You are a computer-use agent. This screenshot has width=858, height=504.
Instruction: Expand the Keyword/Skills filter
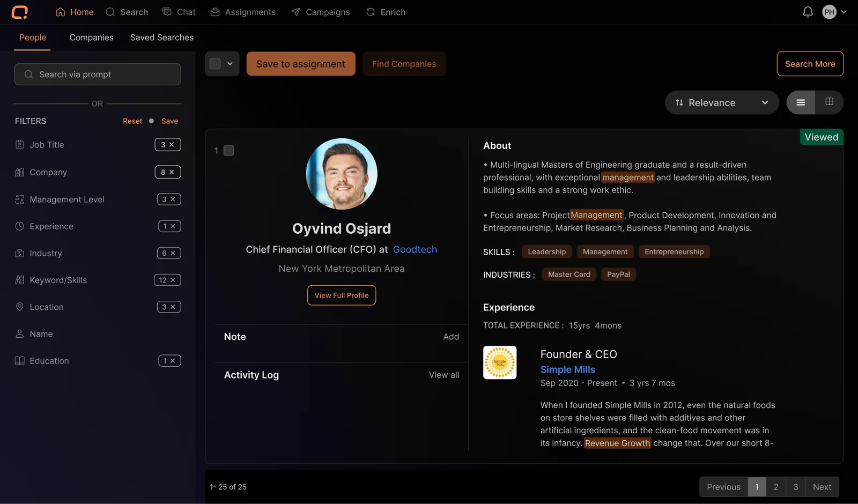pyautogui.click(x=58, y=280)
